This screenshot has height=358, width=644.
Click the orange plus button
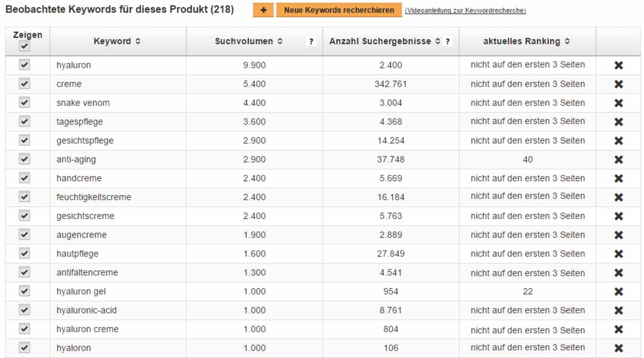click(263, 10)
